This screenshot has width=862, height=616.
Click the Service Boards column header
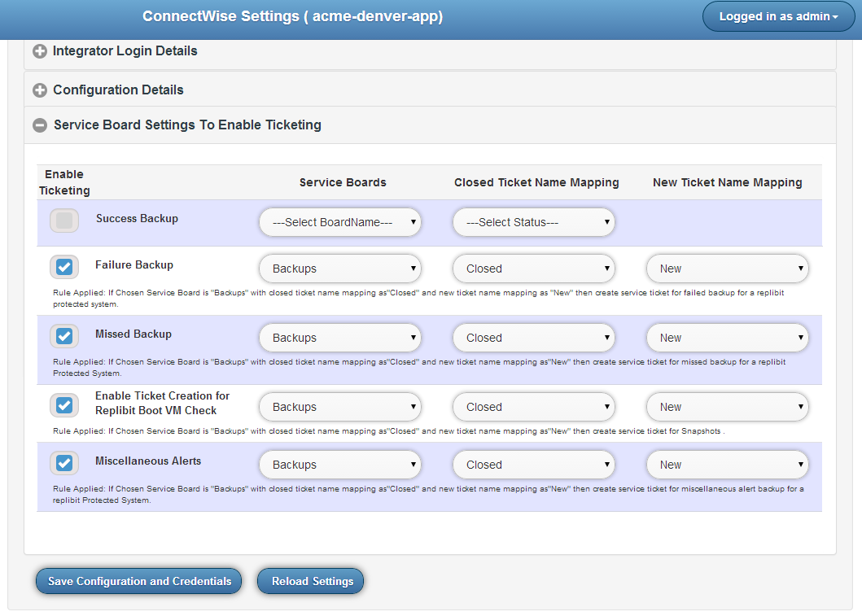coord(343,182)
